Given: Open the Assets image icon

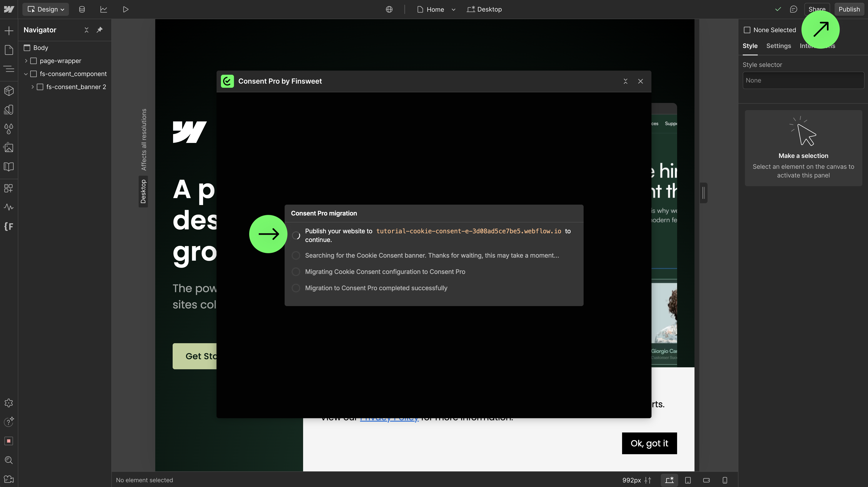Looking at the screenshot, I should click(9, 147).
